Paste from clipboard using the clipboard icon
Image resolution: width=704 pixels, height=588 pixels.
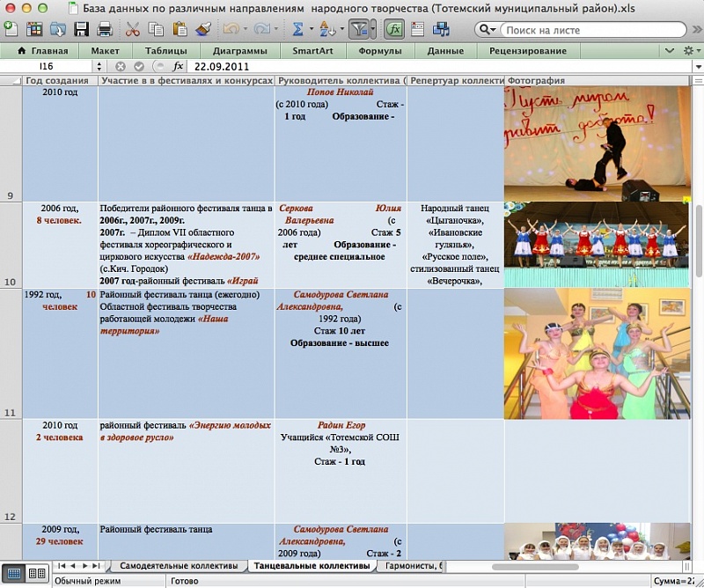(180, 29)
